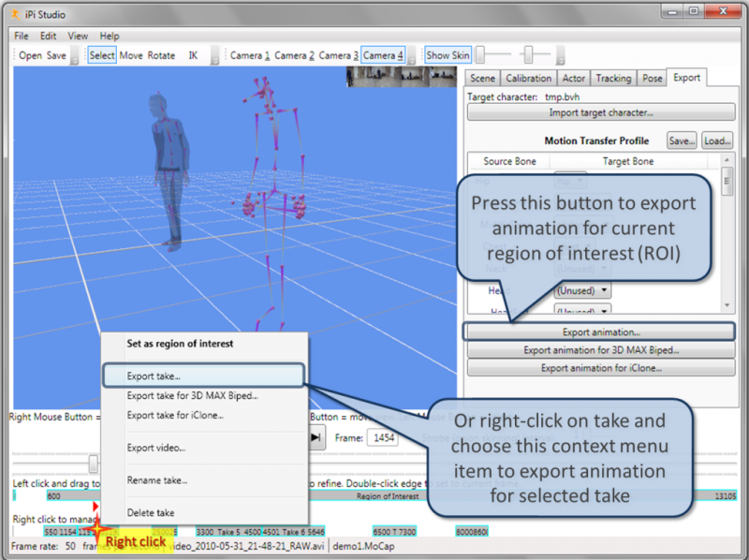Click the bone list scroll up arrow
This screenshot has height=560, width=749.
click(727, 159)
